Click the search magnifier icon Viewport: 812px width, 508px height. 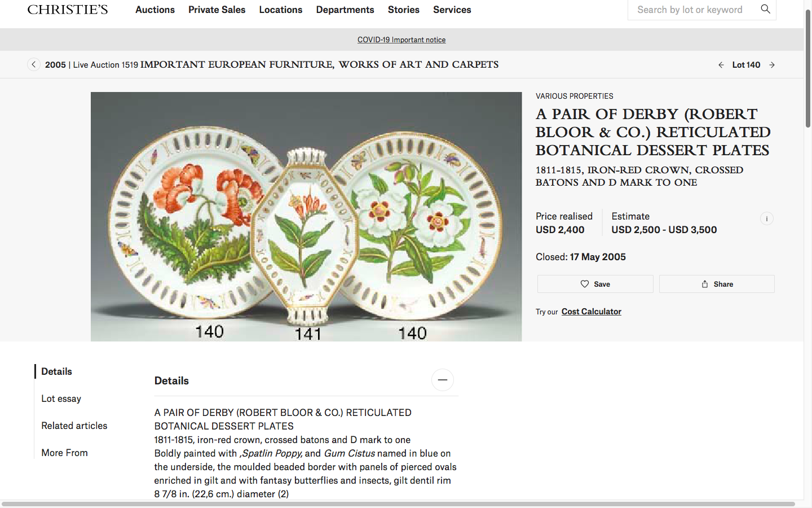pos(765,9)
